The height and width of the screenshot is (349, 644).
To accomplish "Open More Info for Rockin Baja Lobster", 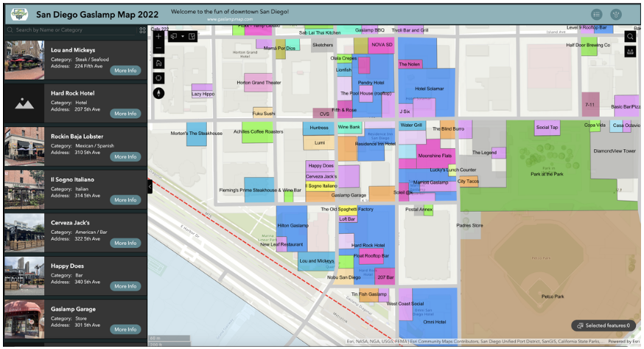I will point(125,156).
